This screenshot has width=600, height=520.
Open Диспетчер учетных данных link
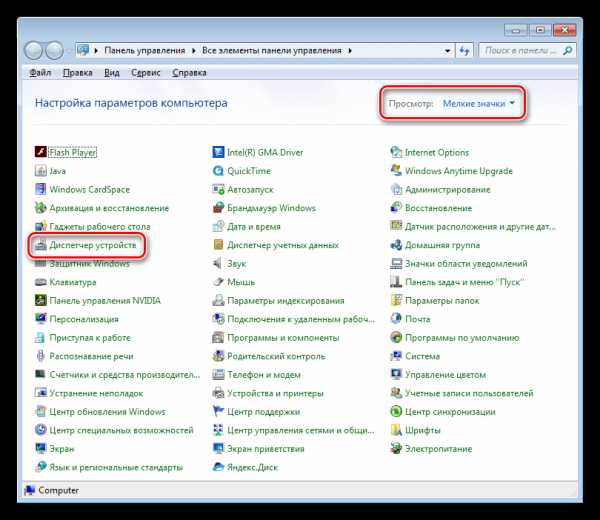tap(283, 245)
